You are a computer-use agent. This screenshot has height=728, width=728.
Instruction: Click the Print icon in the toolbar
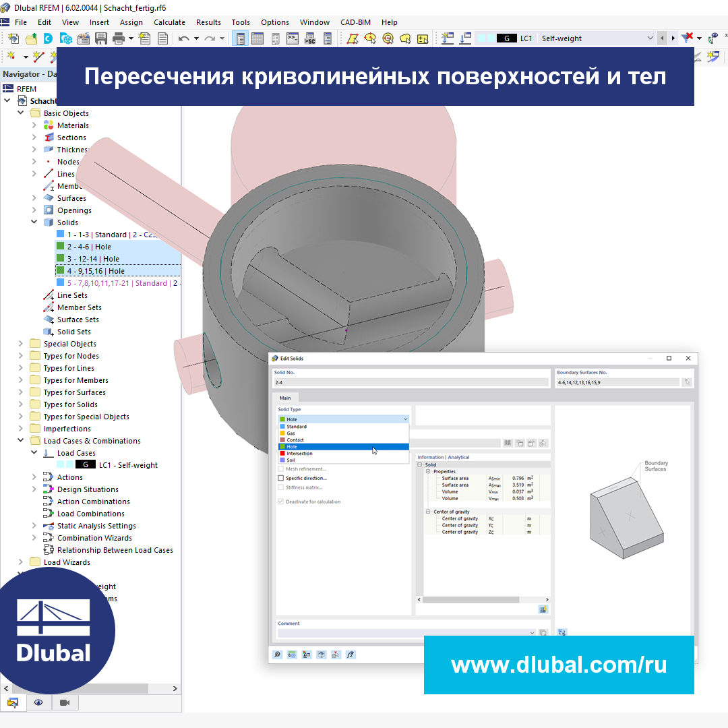119,38
